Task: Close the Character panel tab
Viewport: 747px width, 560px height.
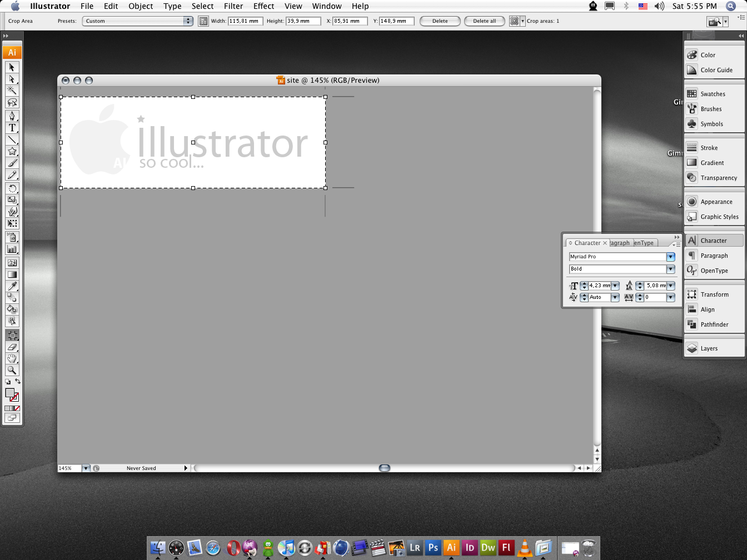Action: pos(605,243)
